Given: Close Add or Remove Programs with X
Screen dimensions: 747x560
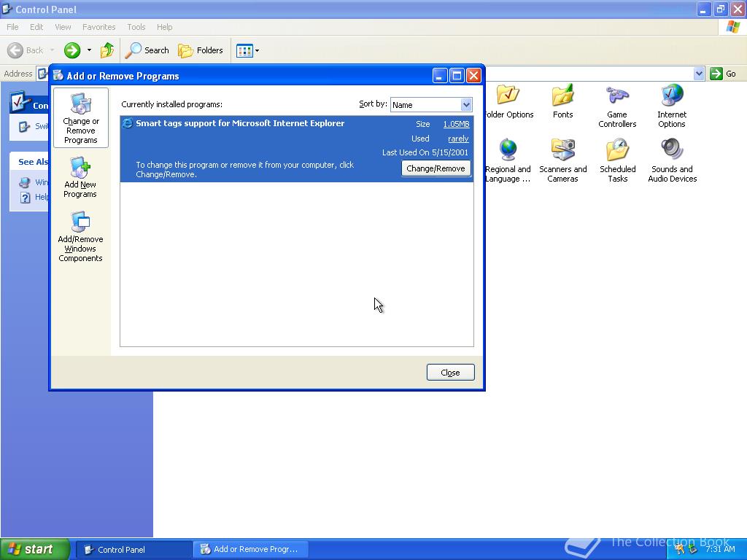Looking at the screenshot, I should pos(473,75).
